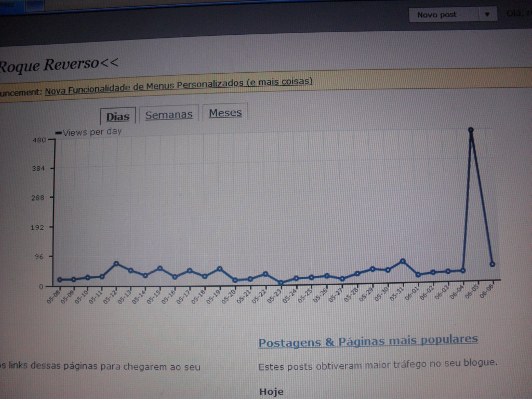Select the 06-04 data point before the spike
The image size is (532, 399).
[463, 270]
